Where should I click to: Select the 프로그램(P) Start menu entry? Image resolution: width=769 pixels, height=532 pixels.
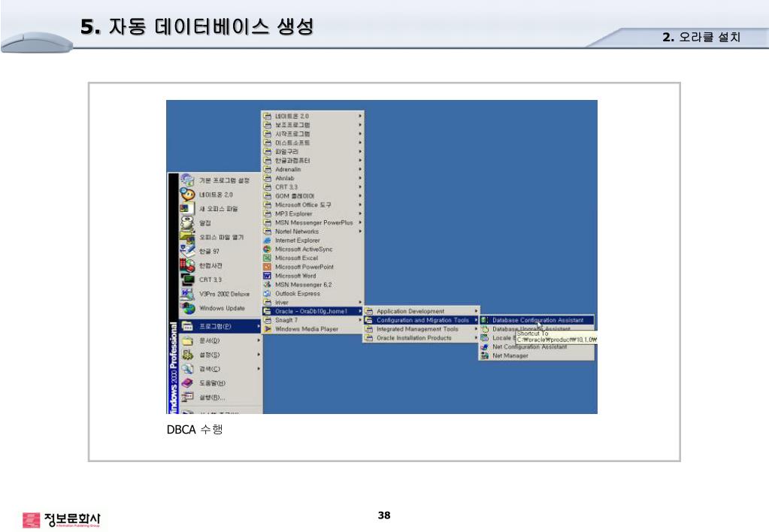coord(219,326)
